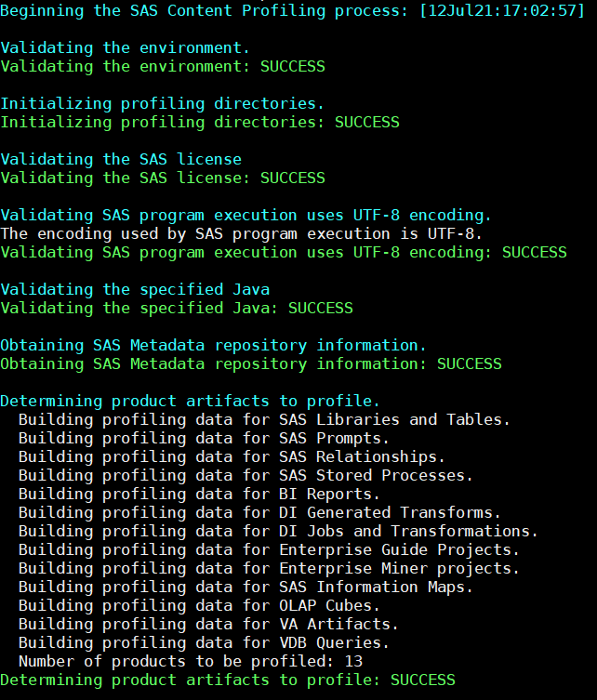The width and height of the screenshot is (597, 700).
Task: Click the 'SAS Libraries and Tables' line
Action: point(264,420)
